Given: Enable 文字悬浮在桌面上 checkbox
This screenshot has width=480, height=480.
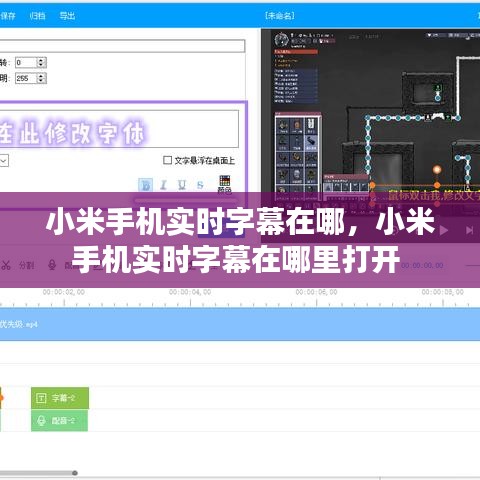Looking at the screenshot, I should [x=167, y=160].
